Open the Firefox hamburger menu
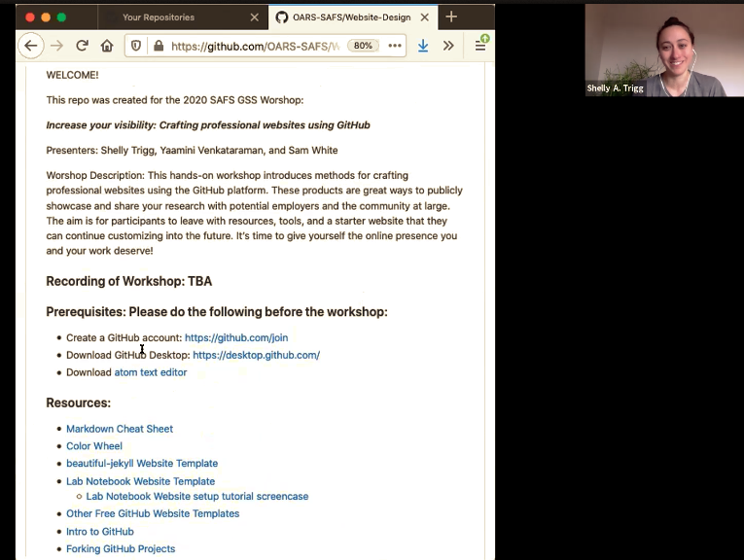Viewport: 744px width, 560px height. (480, 46)
